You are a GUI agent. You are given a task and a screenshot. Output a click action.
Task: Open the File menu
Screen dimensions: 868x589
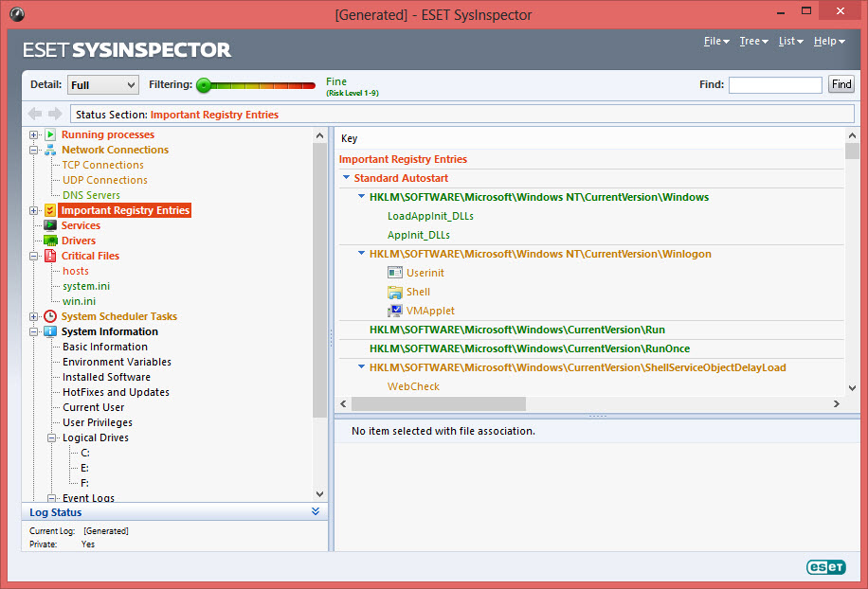716,42
